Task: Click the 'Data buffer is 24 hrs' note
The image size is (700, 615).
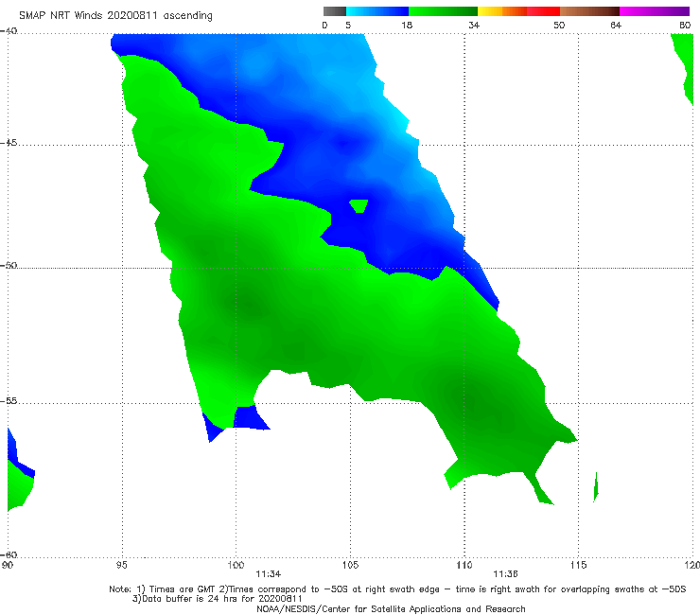Action: [218, 599]
